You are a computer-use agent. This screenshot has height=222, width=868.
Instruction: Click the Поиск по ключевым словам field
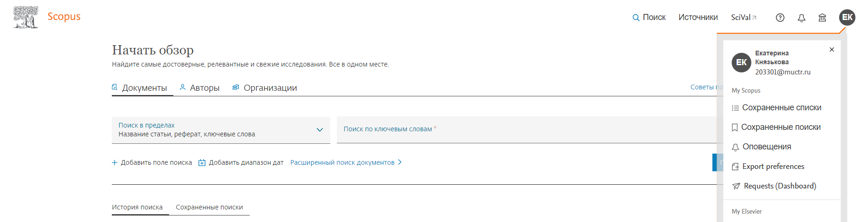526,130
